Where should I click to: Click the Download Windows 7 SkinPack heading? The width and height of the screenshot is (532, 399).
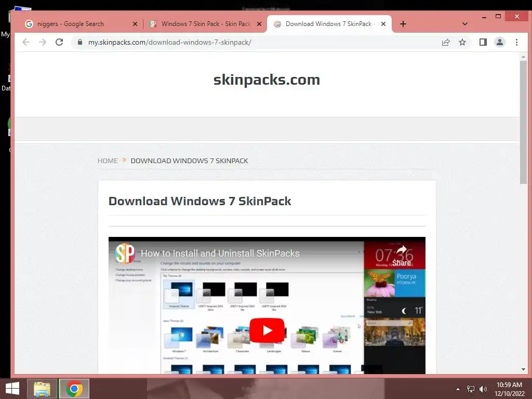(x=199, y=201)
